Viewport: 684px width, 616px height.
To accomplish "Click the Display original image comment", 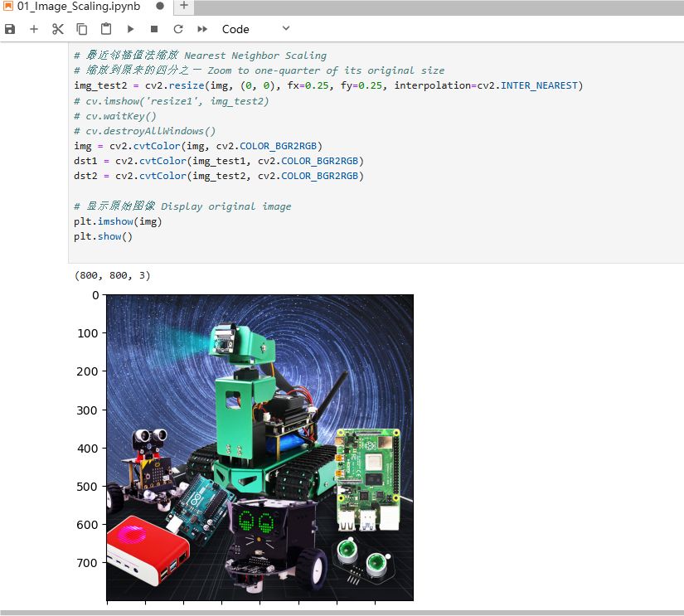I will [x=182, y=206].
